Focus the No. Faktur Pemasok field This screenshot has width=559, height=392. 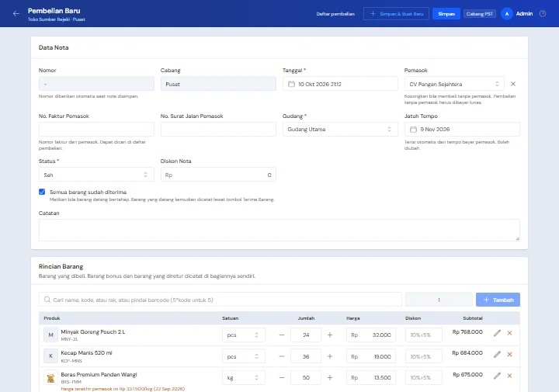[96, 129]
